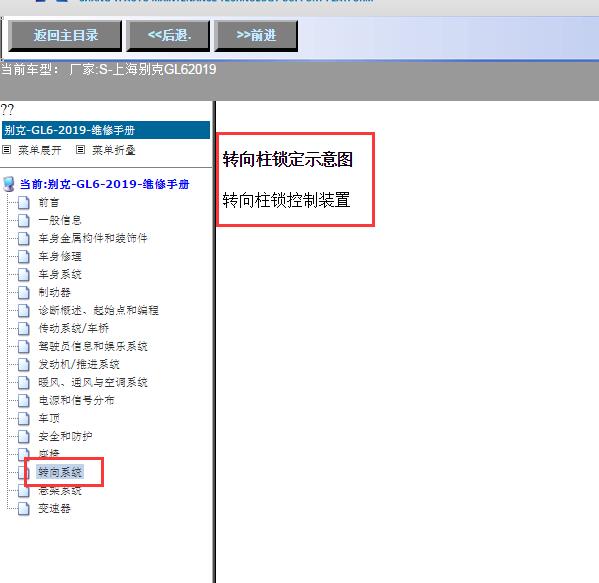Click the 当前车型 vehicle info text
This screenshot has height=583, width=599.
[x=108, y=70]
